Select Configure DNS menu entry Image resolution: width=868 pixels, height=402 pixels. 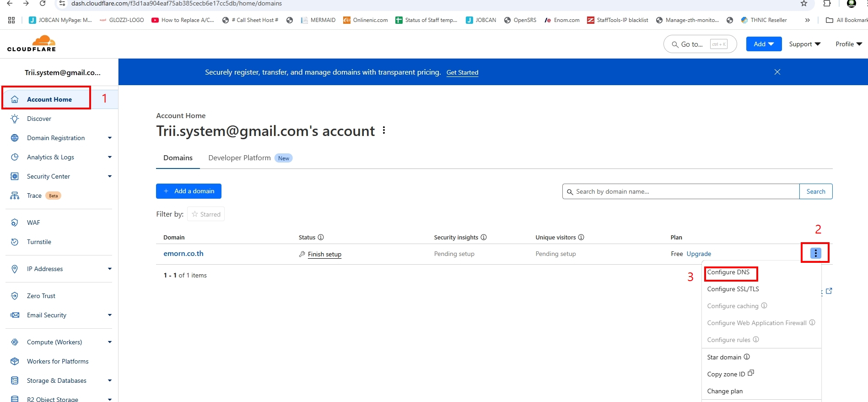click(x=728, y=272)
